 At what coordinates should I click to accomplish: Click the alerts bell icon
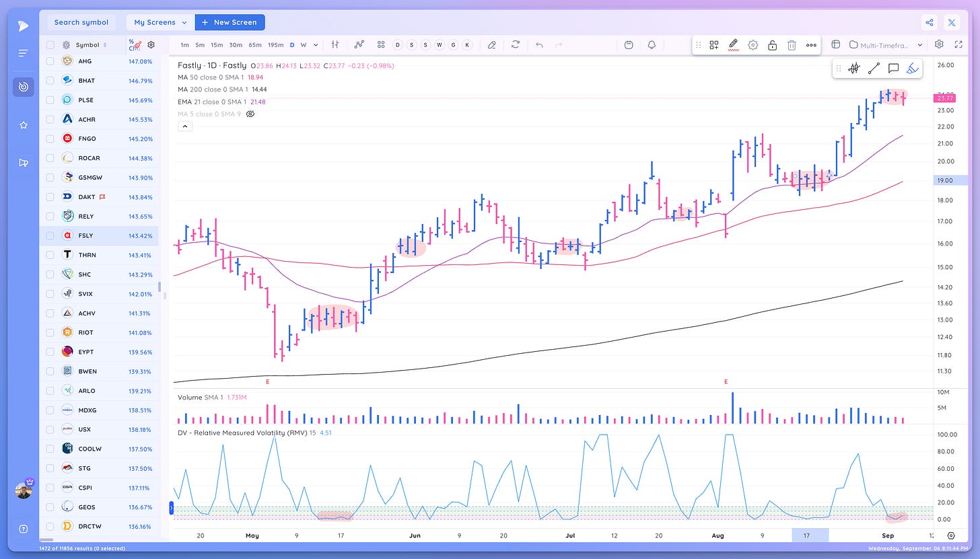click(x=650, y=44)
